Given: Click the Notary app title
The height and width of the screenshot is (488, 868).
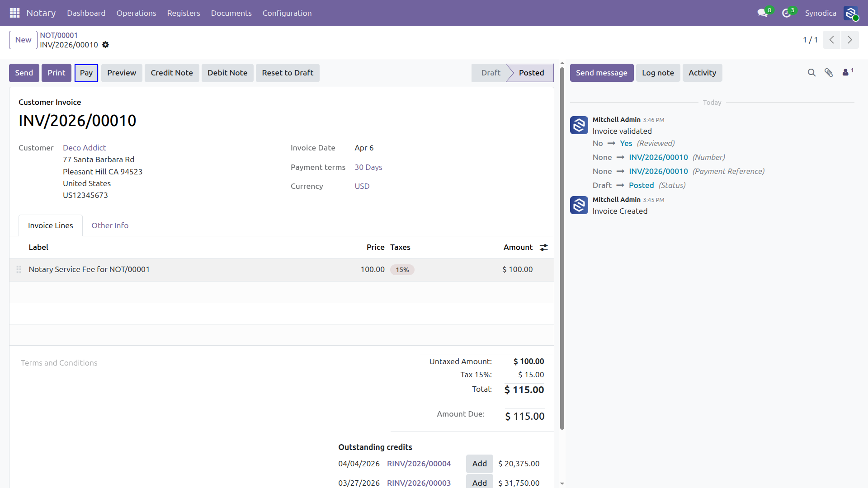Looking at the screenshot, I should 41,13.
